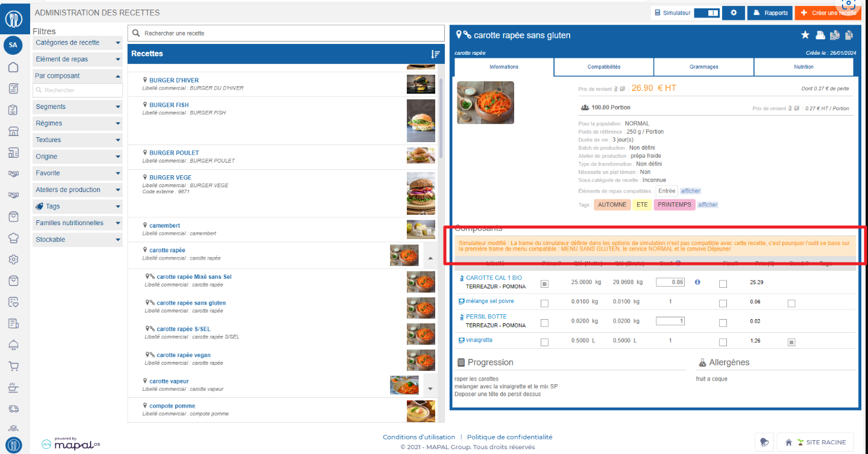The height and width of the screenshot is (454, 868).
Task: Expand the Régimes filter
Action: tap(78, 123)
